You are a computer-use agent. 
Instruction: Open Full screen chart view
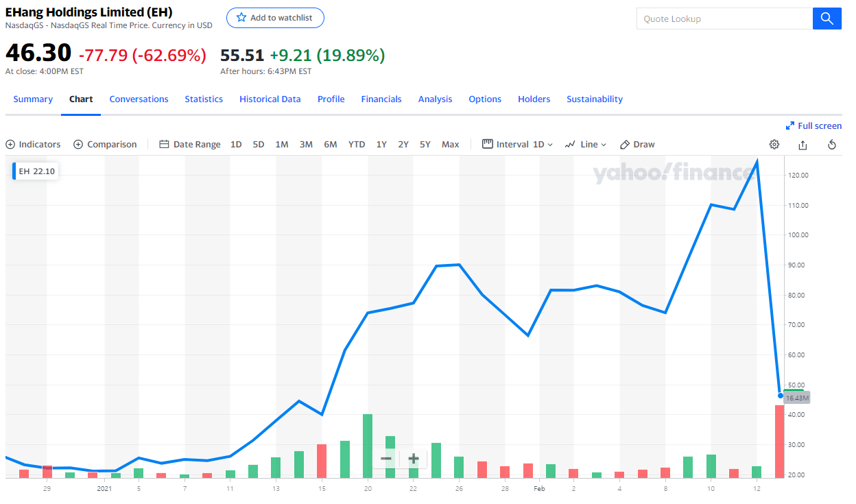(813, 125)
